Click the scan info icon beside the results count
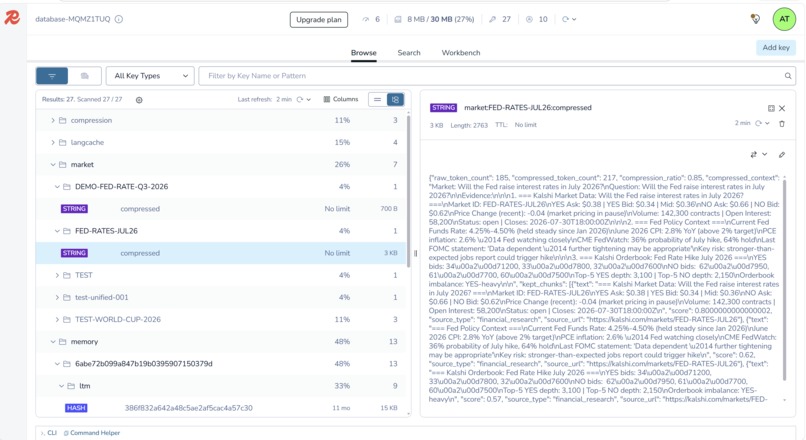This screenshot has height=440, width=806. (139, 100)
